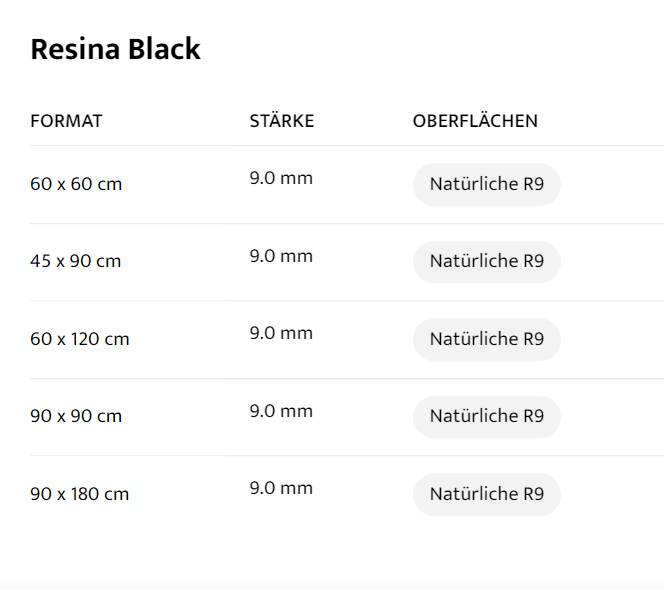Select 9.0 mm thickness in 60 x 120 row
The height and width of the screenshot is (590, 664).
(x=281, y=333)
